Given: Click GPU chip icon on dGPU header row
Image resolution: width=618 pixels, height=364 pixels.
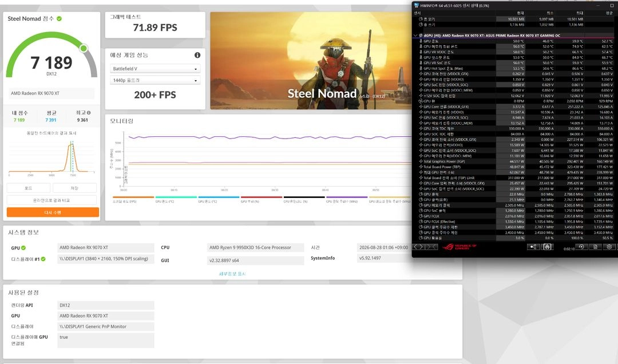Looking at the screenshot, I should tap(421, 35).
